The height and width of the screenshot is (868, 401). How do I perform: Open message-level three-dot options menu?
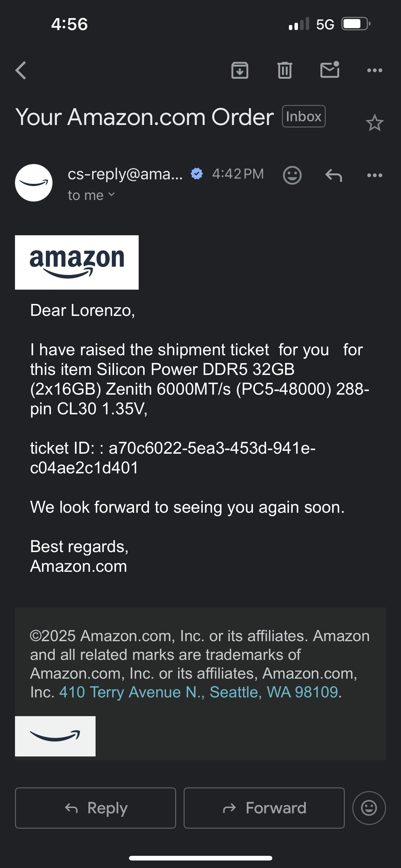tap(374, 175)
